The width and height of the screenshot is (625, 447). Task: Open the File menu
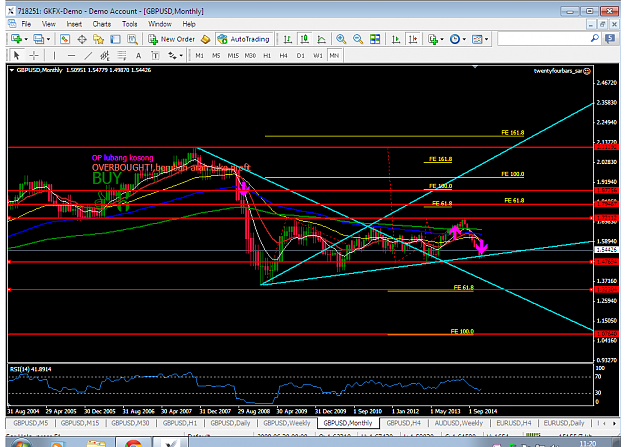click(x=26, y=24)
